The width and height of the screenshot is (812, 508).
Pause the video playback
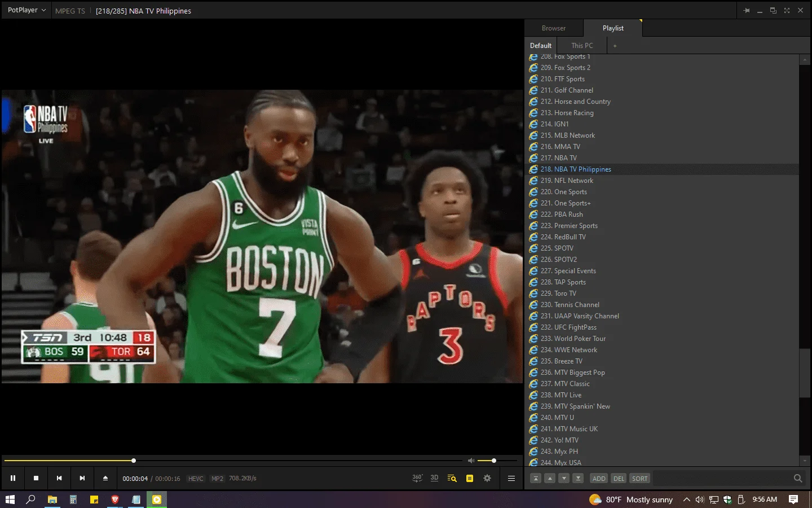[13, 478]
